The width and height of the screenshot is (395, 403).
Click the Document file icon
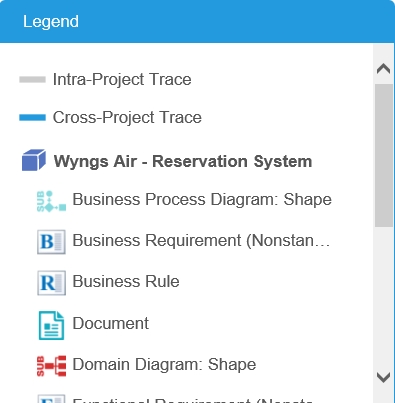[x=51, y=325]
